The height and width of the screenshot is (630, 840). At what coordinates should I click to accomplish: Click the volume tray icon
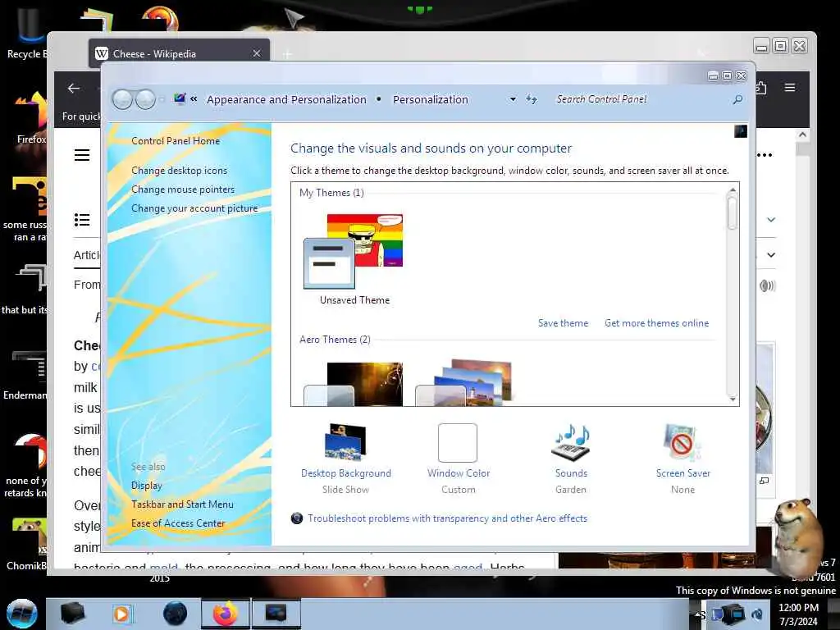pyautogui.click(x=757, y=614)
